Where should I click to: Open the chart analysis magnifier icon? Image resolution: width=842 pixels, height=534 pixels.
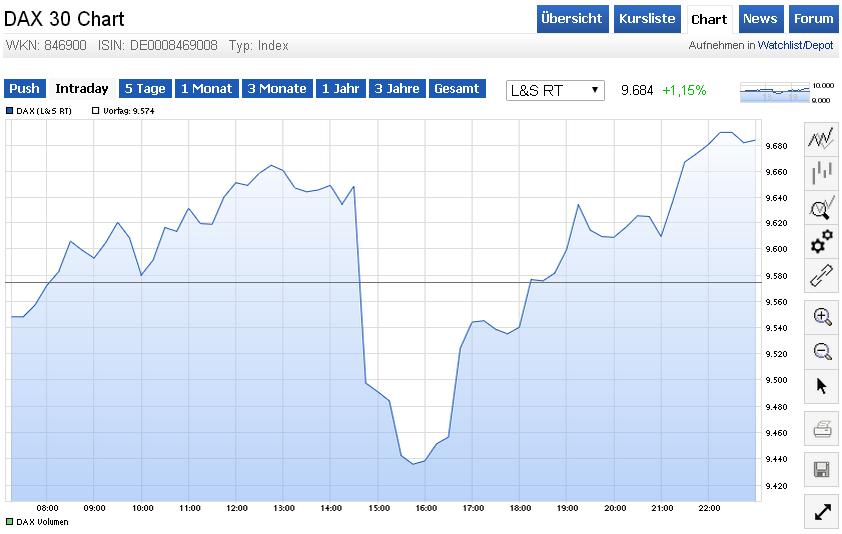[x=821, y=208]
